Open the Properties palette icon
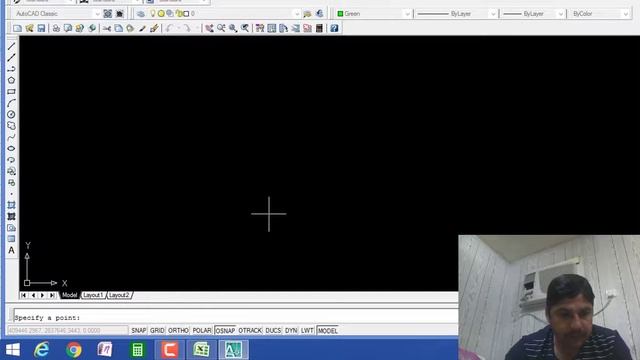This screenshot has width=640, height=360. tap(260, 28)
